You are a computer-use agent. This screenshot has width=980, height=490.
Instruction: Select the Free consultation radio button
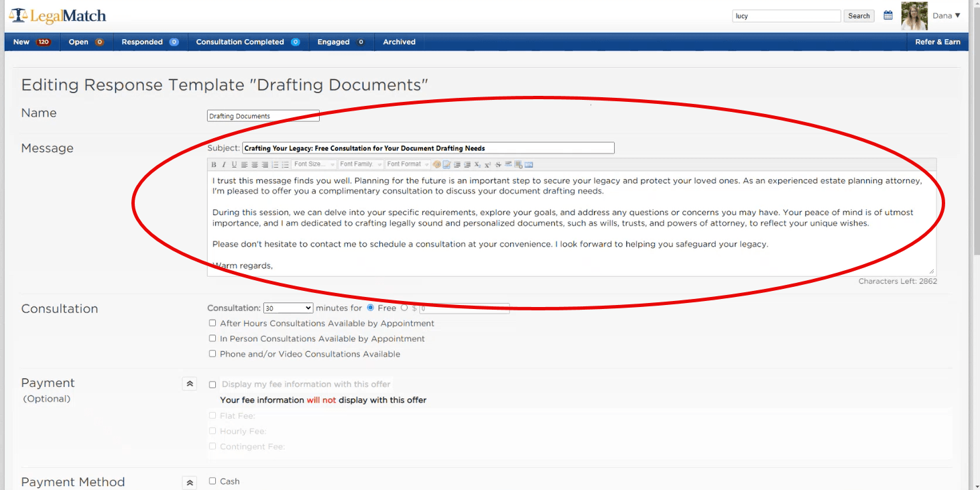(370, 308)
